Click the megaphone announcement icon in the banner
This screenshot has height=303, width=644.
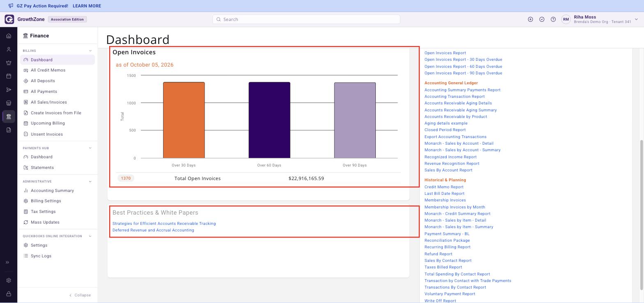(x=11, y=6)
